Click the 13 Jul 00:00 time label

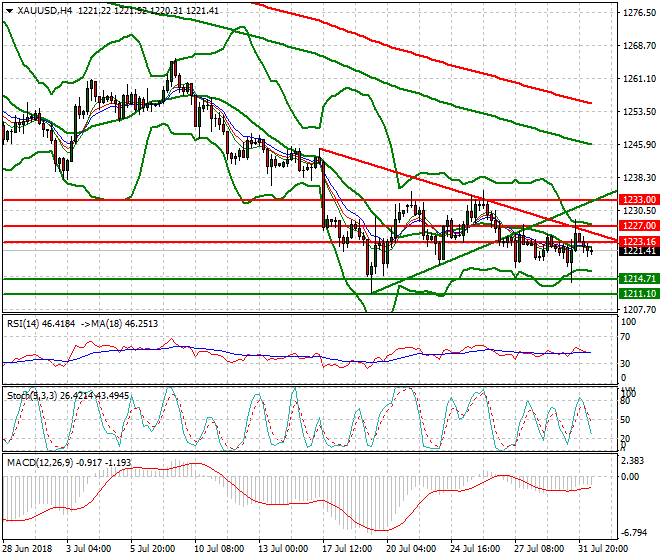[x=283, y=549]
